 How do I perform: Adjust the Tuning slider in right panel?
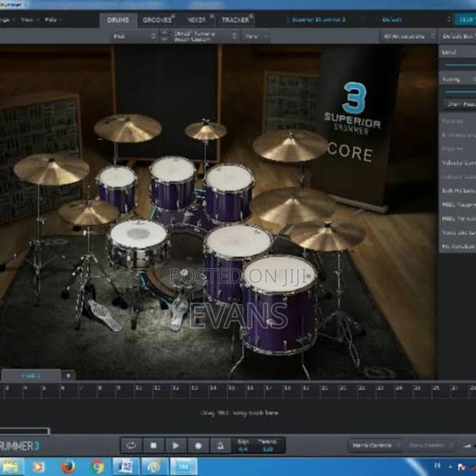point(459,91)
